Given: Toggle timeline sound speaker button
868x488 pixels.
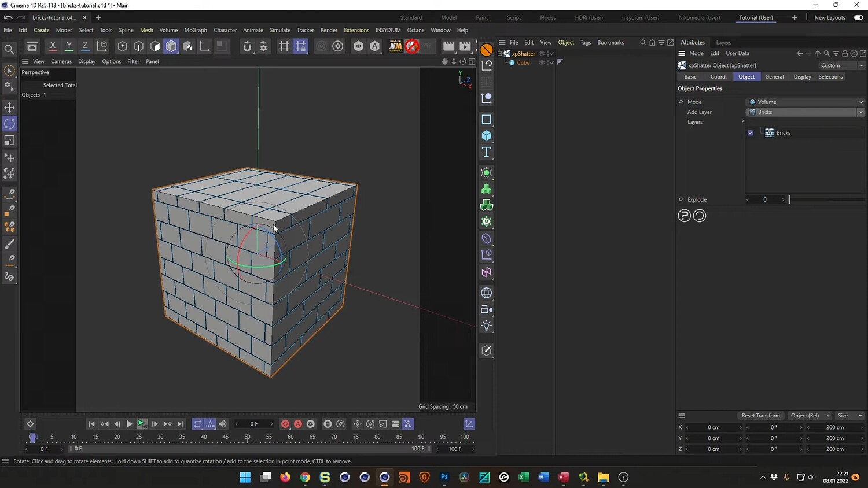Looking at the screenshot, I should tap(223, 424).
